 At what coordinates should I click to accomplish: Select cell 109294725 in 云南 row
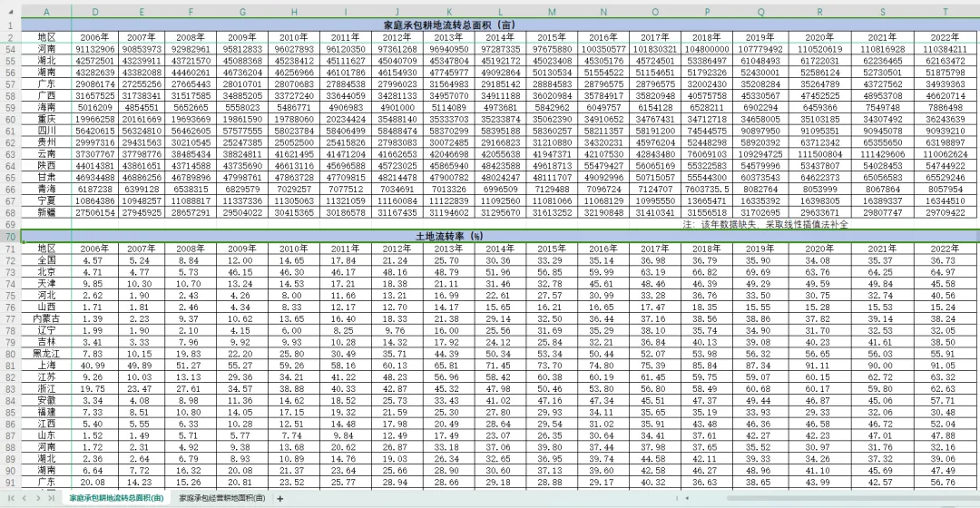(x=760, y=153)
